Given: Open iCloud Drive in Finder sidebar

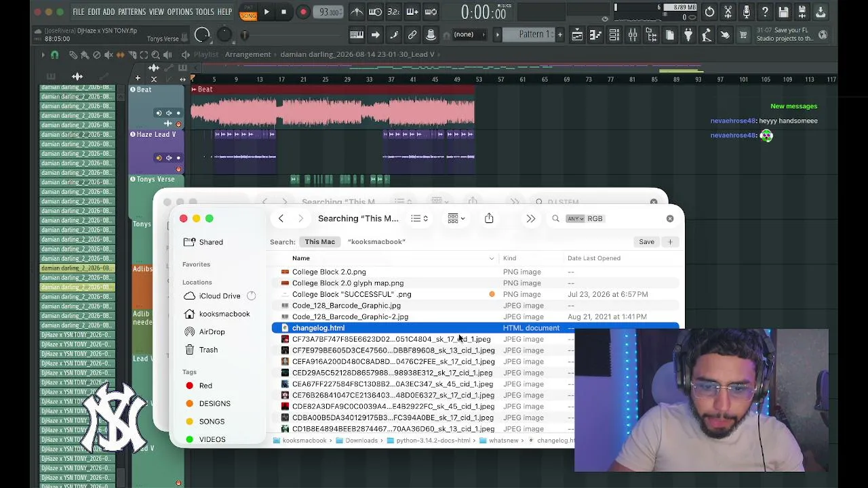Looking at the screenshot, I should 220,296.
